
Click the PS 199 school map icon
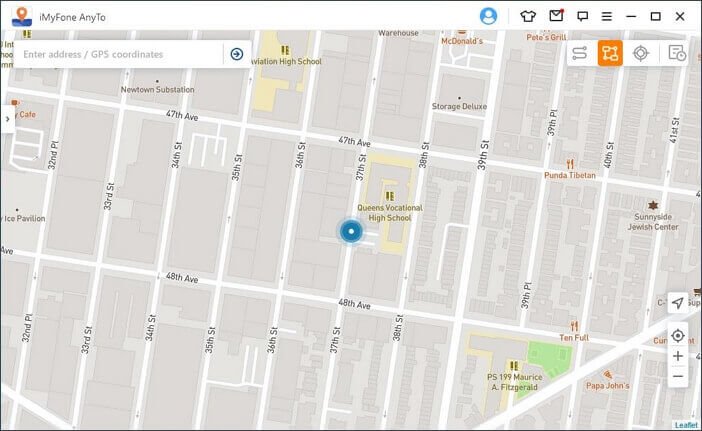pyautogui.click(x=514, y=366)
